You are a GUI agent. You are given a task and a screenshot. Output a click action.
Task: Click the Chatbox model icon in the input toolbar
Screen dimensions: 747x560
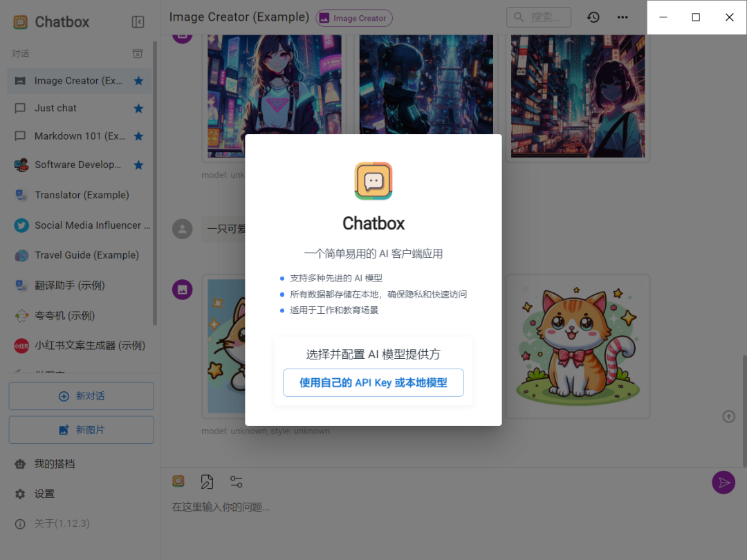click(x=178, y=481)
